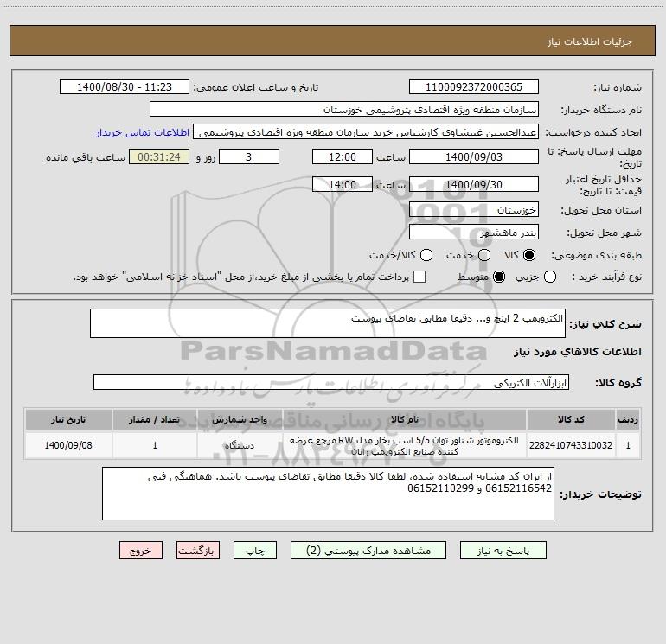Screen dimensions: 666x644
Task: Click the کد کالا column header
Action: [571, 419]
